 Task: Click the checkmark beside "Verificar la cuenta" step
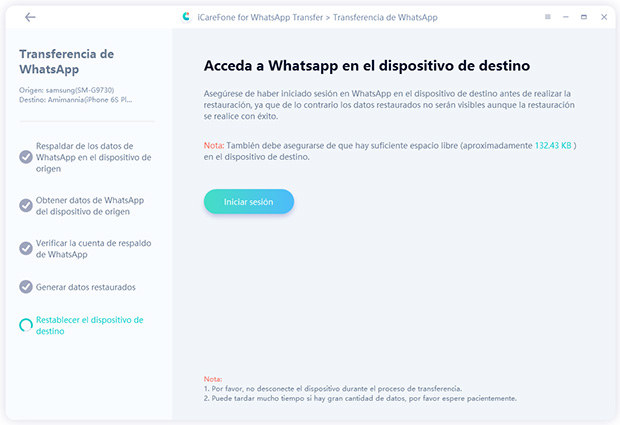(x=26, y=248)
